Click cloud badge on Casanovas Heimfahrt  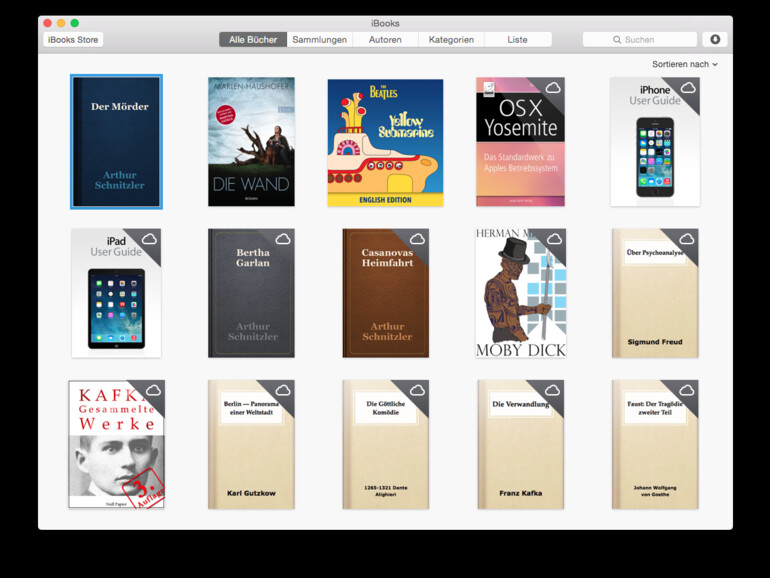[x=417, y=239]
